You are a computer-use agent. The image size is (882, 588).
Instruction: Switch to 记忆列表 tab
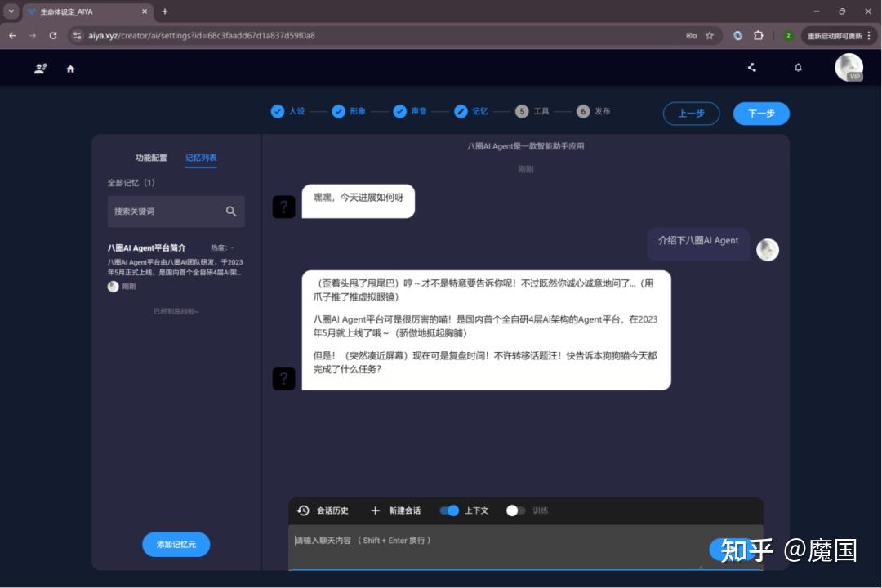click(x=201, y=158)
